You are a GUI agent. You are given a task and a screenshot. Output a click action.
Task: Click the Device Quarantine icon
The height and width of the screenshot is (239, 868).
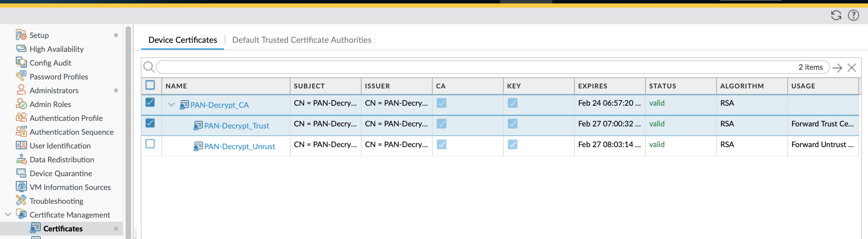tap(21, 173)
